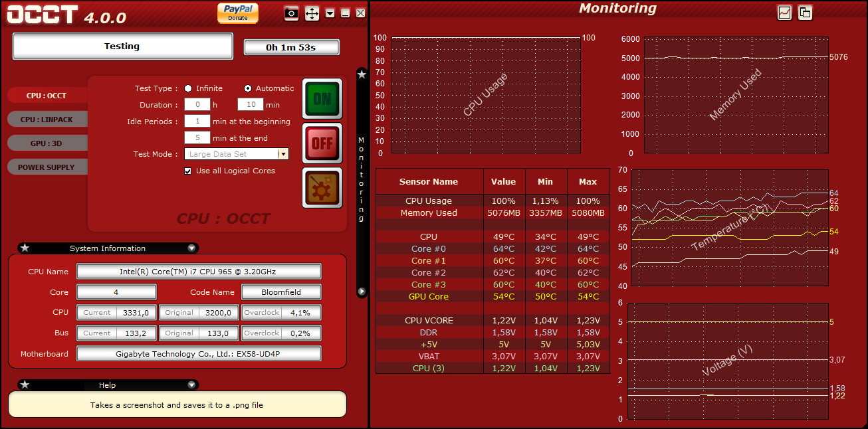
Task: Click the star icon beside System Information
Action: (25, 248)
